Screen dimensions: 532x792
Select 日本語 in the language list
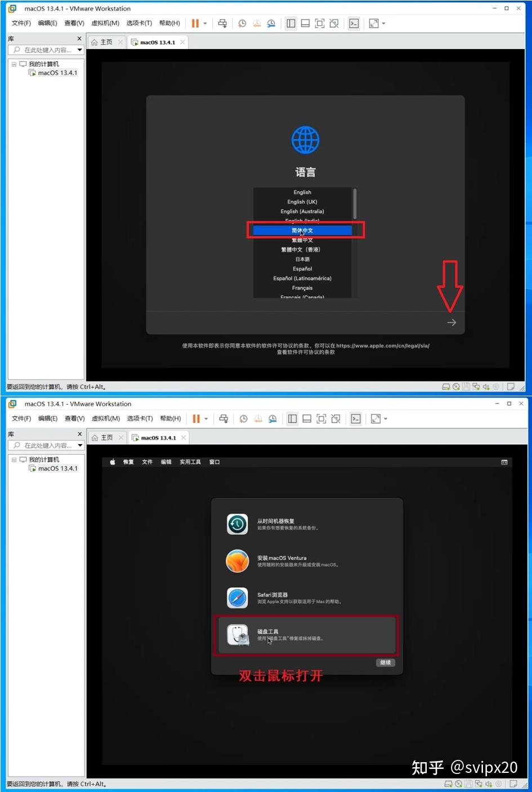point(302,259)
